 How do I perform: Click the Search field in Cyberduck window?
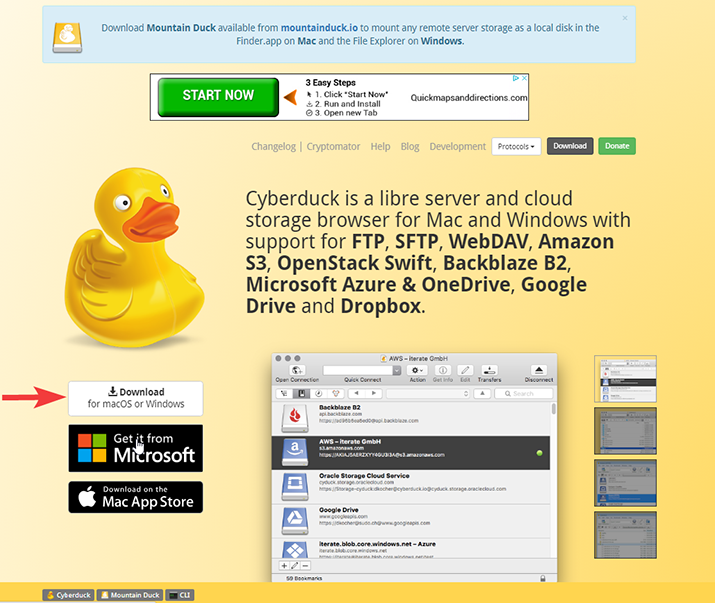point(523,393)
